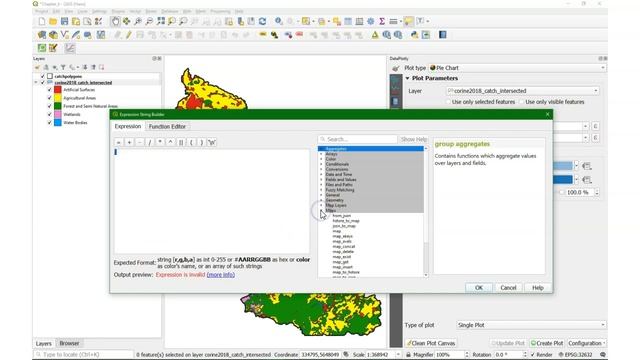This screenshot has width=640, height=360.
Task: Click the Create Plot button
Action: click(547, 343)
